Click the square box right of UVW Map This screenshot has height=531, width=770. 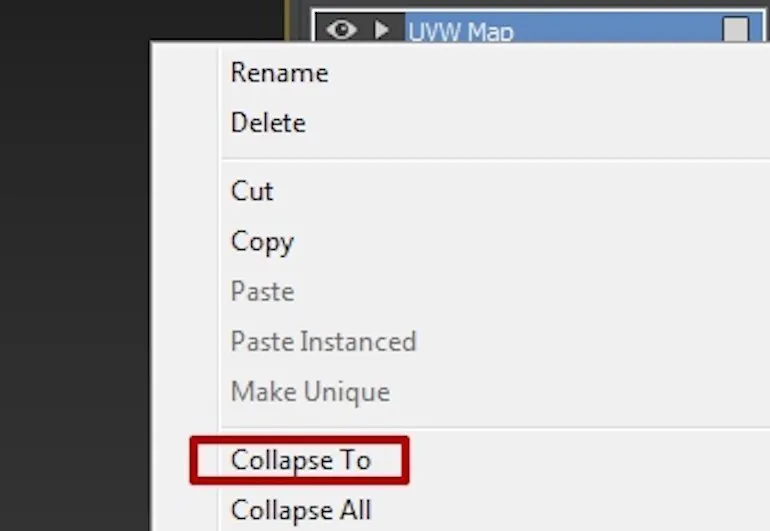735,31
